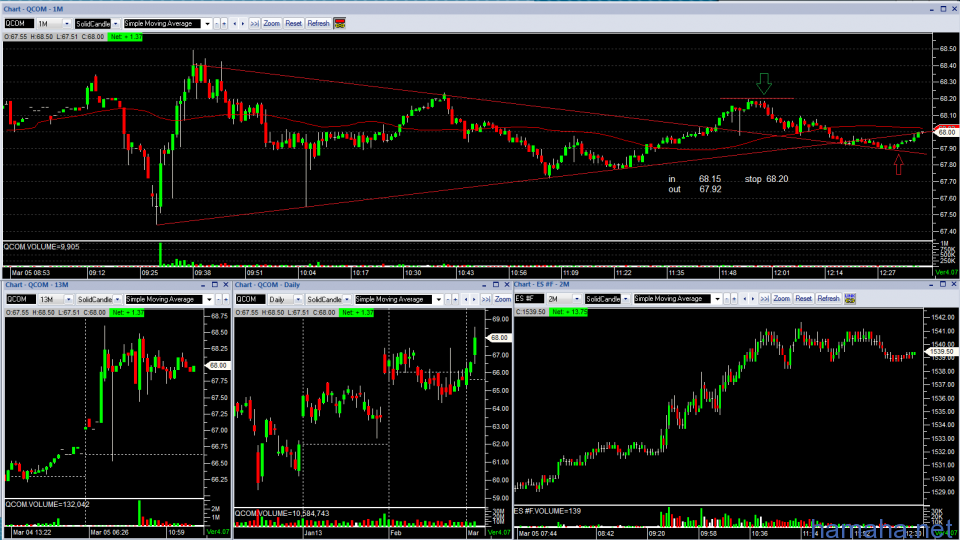Click the chart link icon in QCOM 1M toolbar
This screenshot has width=960, height=540.
tap(340, 23)
